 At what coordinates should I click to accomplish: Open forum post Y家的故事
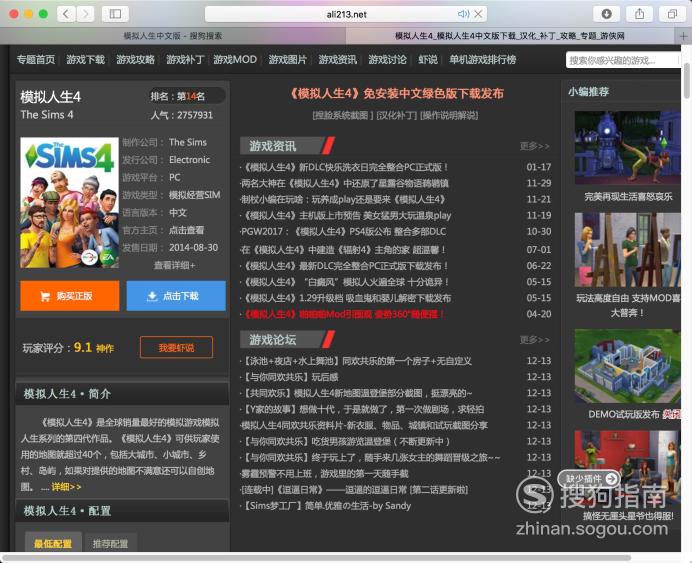pos(363,409)
